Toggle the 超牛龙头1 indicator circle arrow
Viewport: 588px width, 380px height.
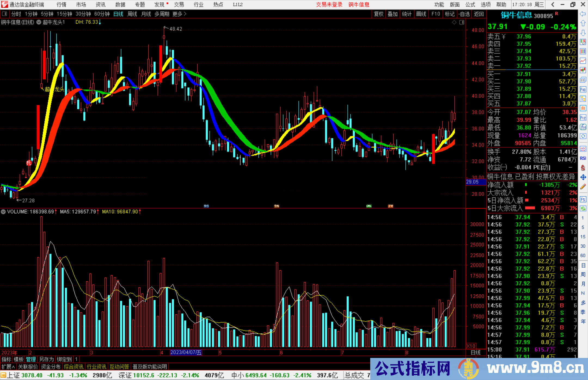click(39, 22)
